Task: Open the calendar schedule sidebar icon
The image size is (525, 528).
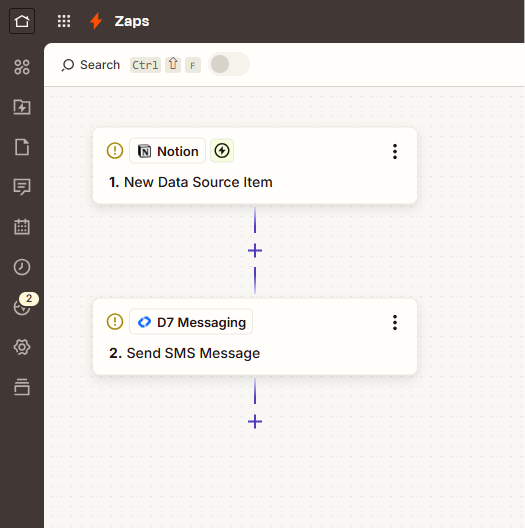Action: coord(22,227)
